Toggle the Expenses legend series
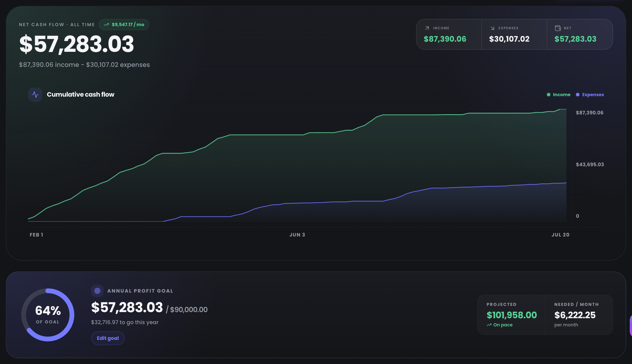Screen dimensions: 632x364 coord(590,95)
